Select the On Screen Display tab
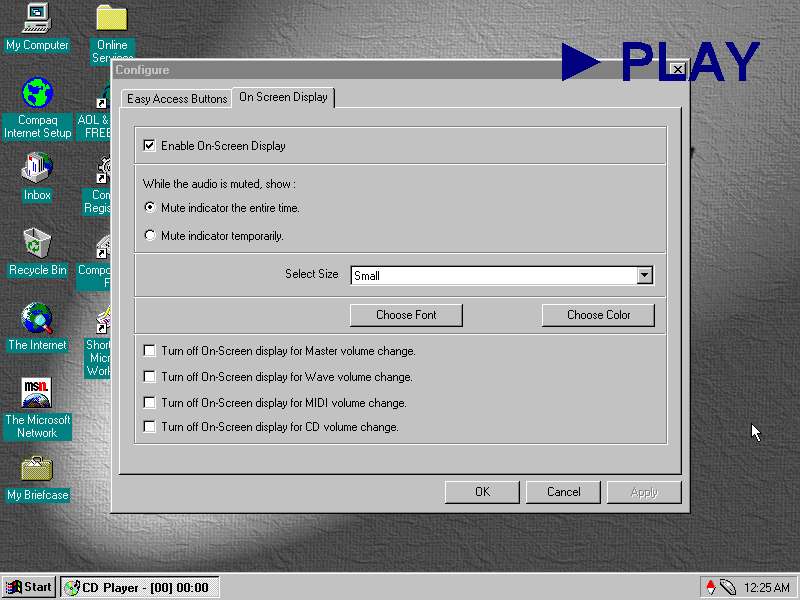800x600 pixels. click(283, 97)
